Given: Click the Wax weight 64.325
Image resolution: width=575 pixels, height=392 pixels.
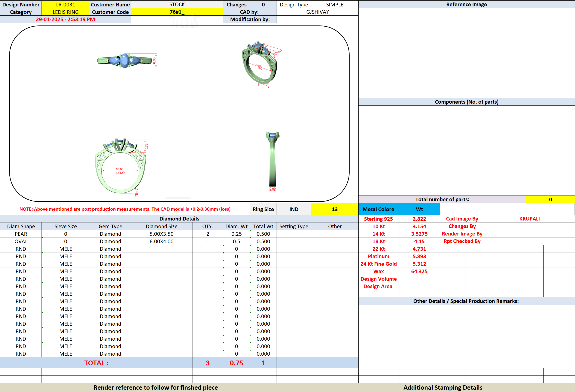Looking at the screenshot, I should point(419,271).
